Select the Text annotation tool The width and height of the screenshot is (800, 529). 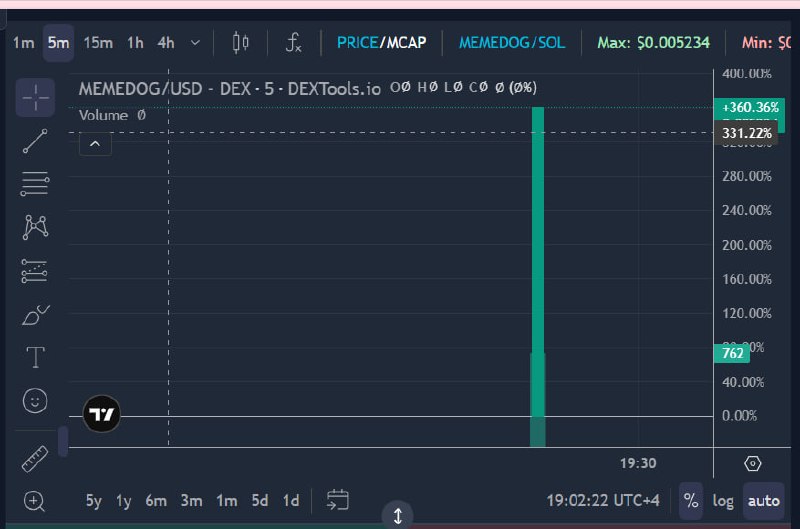click(35, 357)
